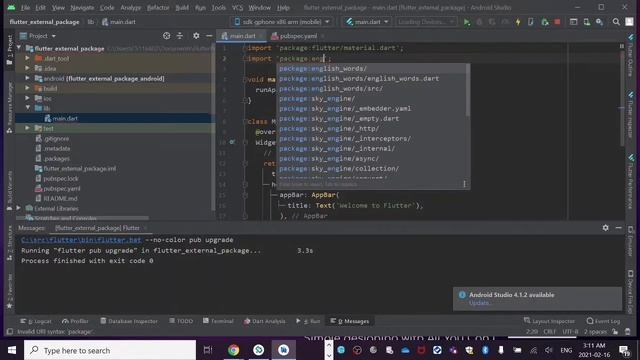Viewport: 640px width, 360px height.
Task: Select README.md in the project tree
Action: click(60, 198)
